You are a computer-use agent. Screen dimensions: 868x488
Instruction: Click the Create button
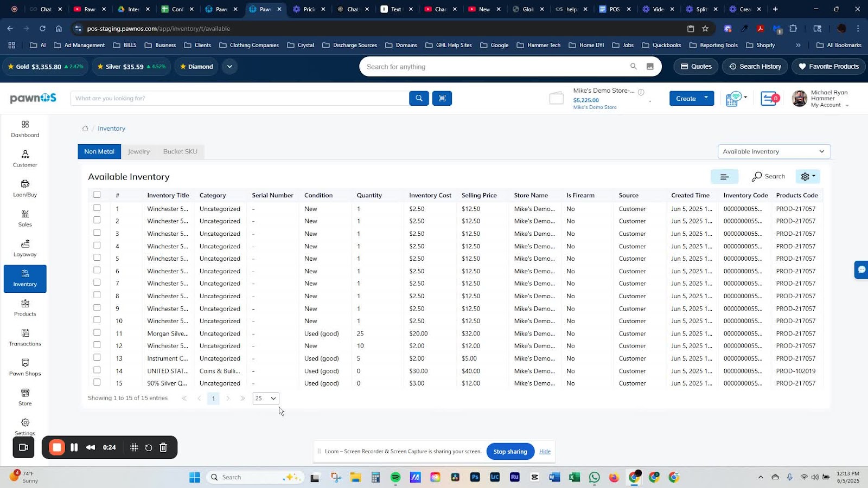click(x=686, y=98)
